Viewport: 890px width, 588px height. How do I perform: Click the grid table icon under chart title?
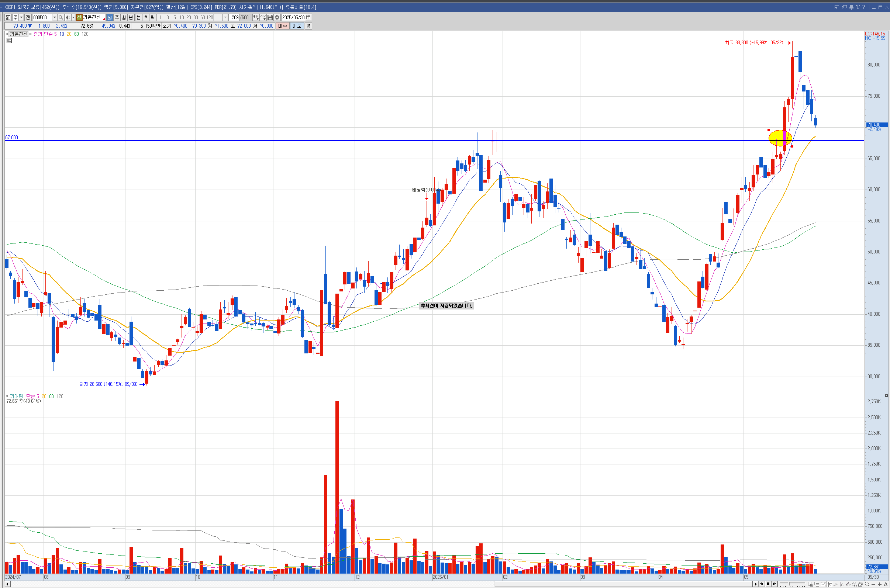pyautogui.click(x=9, y=41)
